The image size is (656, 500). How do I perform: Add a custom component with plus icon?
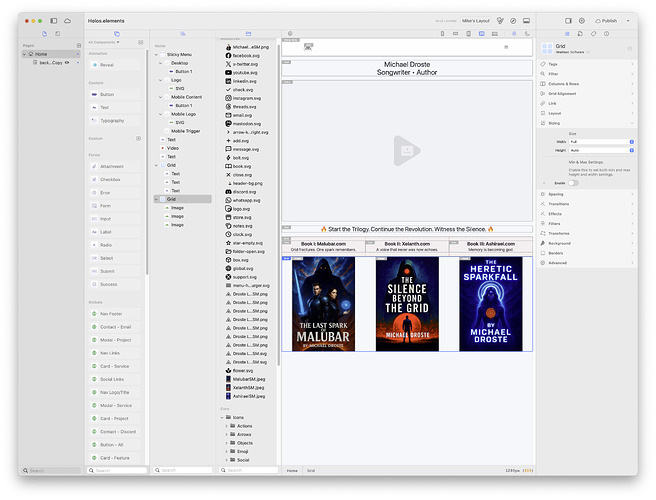tap(138, 138)
